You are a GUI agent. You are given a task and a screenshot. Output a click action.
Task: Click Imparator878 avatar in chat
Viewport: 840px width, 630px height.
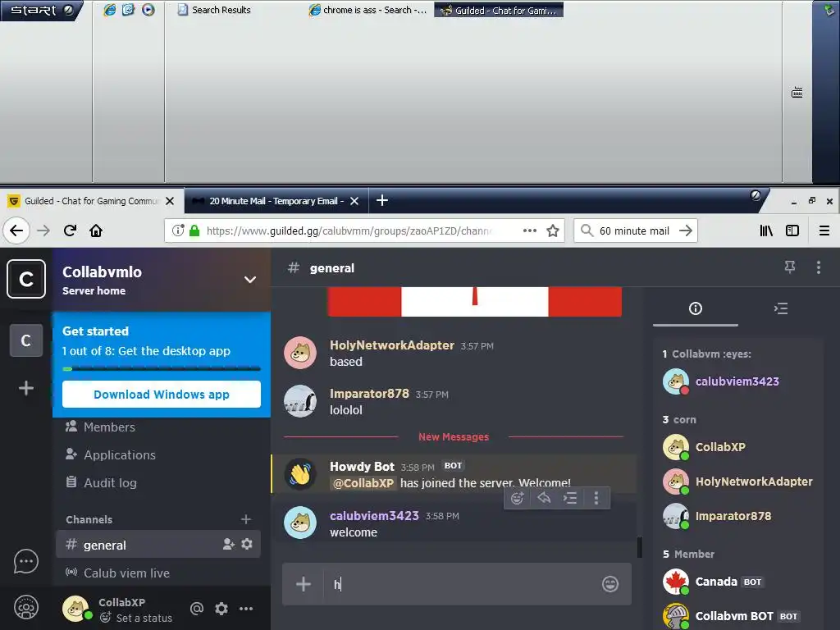point(300,400)
